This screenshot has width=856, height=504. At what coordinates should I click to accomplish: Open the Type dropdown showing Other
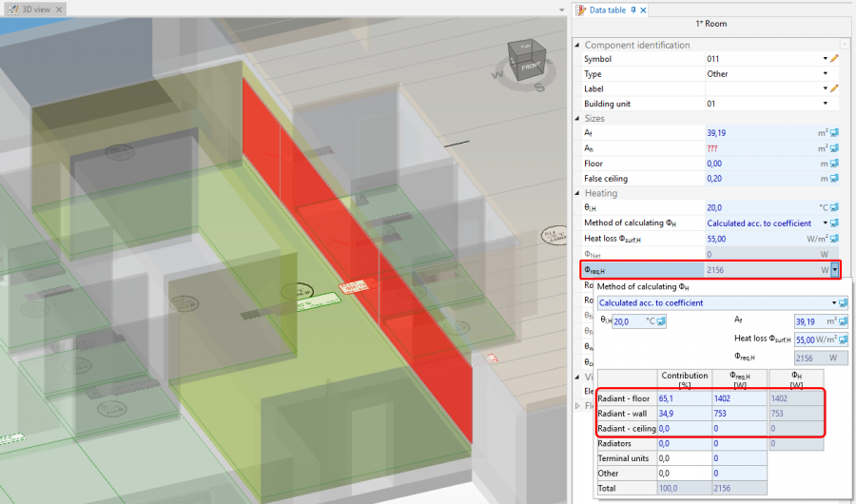tap(825, 74)
